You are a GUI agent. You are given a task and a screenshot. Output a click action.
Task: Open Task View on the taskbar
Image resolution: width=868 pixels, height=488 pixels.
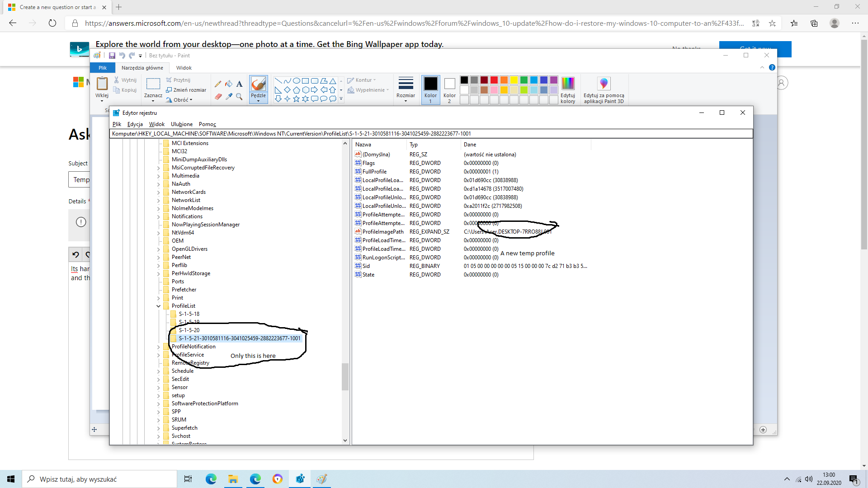(x=188, y=479)
